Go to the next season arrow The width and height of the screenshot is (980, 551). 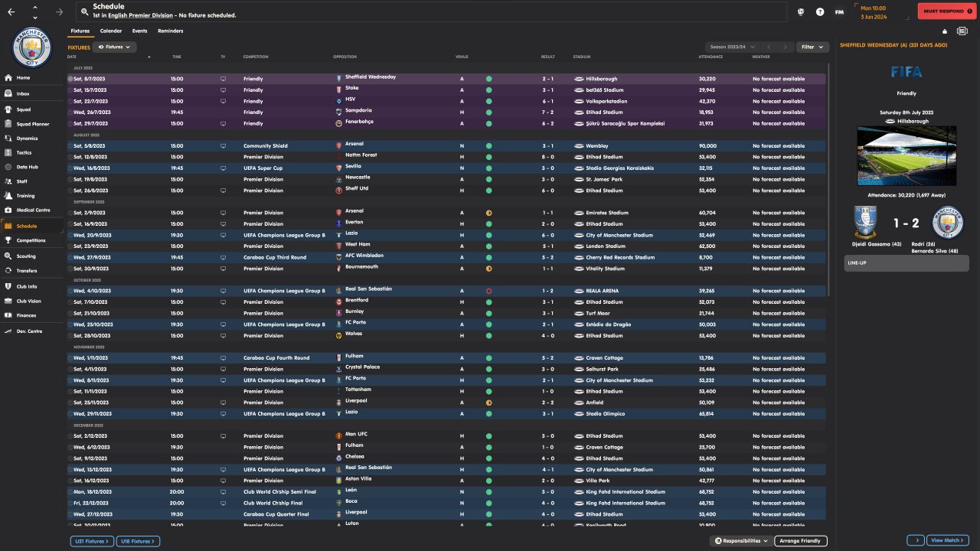(785, 47)
